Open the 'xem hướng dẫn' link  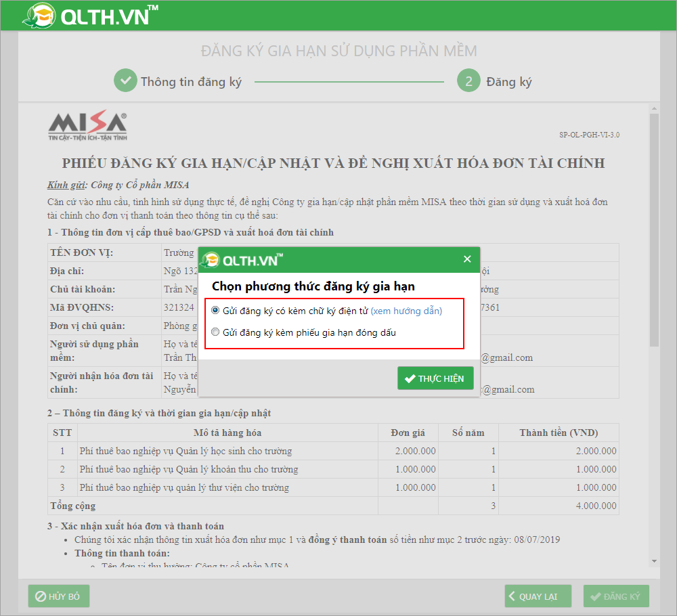coord(406,311)
